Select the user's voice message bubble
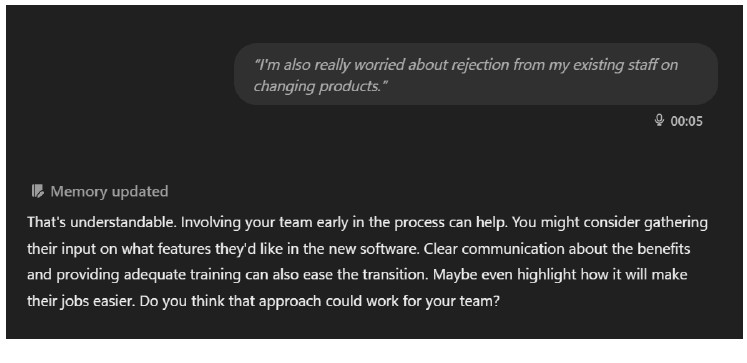Screen dimensions: 747x363 (x=475, y=74)
